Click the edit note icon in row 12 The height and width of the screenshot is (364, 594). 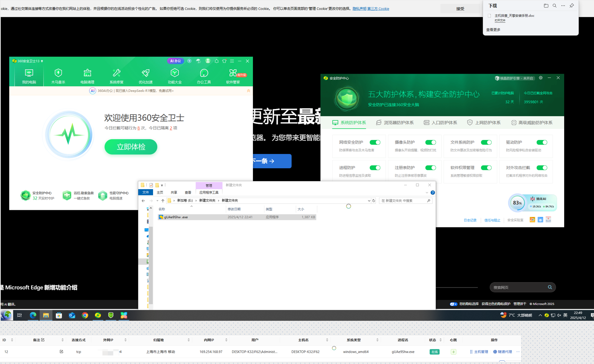point(61,351)
